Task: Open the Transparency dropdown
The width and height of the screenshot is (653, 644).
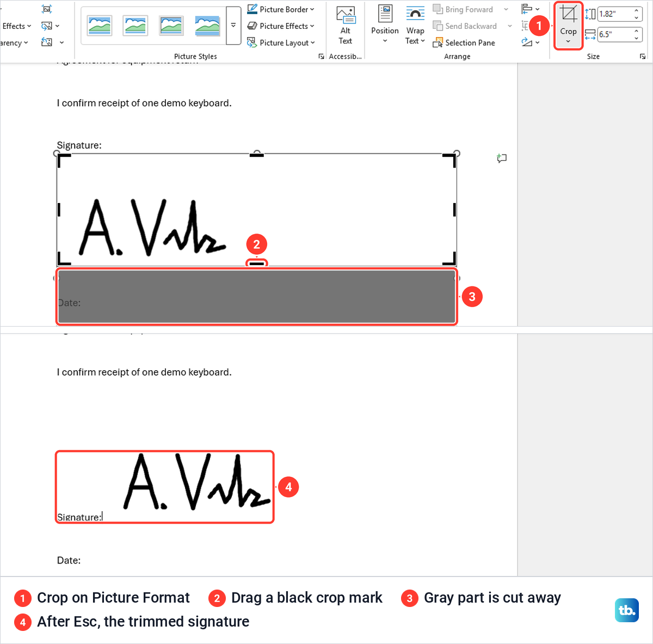Action: click(x=14, y=42)
